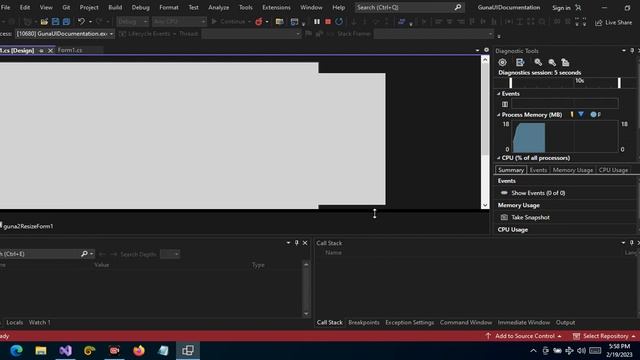This screenshot has height=360, width=640.
Task: Collapse the Events graph section
Action: tap(498, 94)
